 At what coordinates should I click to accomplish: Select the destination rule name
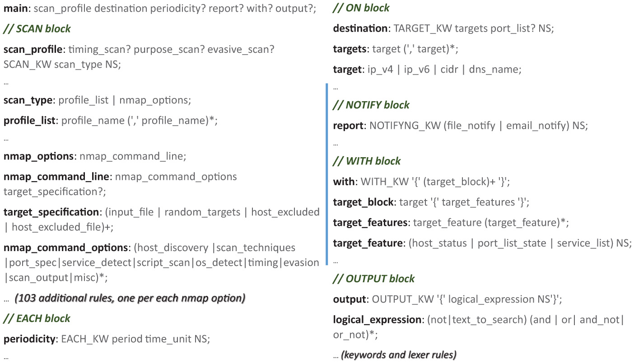pyautogui.click(x=360, y=28)
